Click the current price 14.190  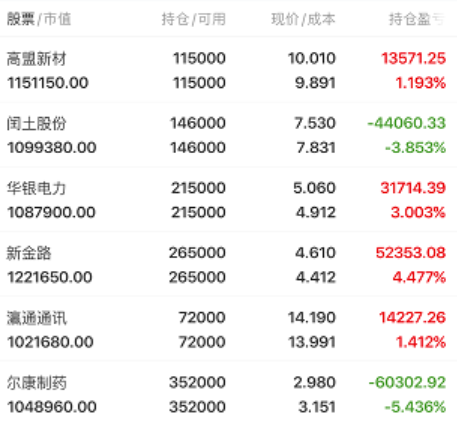312,317
